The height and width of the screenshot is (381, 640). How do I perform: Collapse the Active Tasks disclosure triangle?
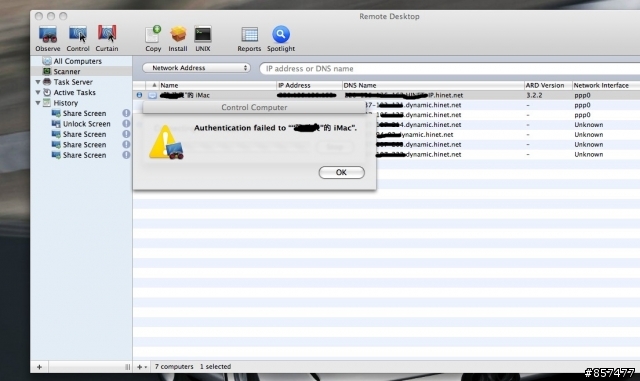38,92
